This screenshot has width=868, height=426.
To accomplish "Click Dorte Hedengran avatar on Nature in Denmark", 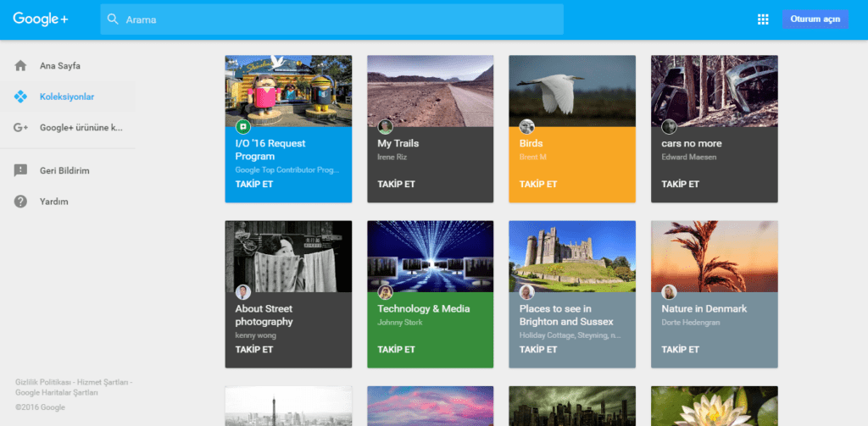I will (670, 292).
